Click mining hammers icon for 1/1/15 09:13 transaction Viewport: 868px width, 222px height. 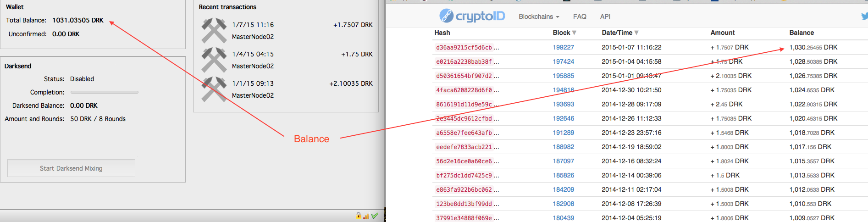click(x=214, y=89)
